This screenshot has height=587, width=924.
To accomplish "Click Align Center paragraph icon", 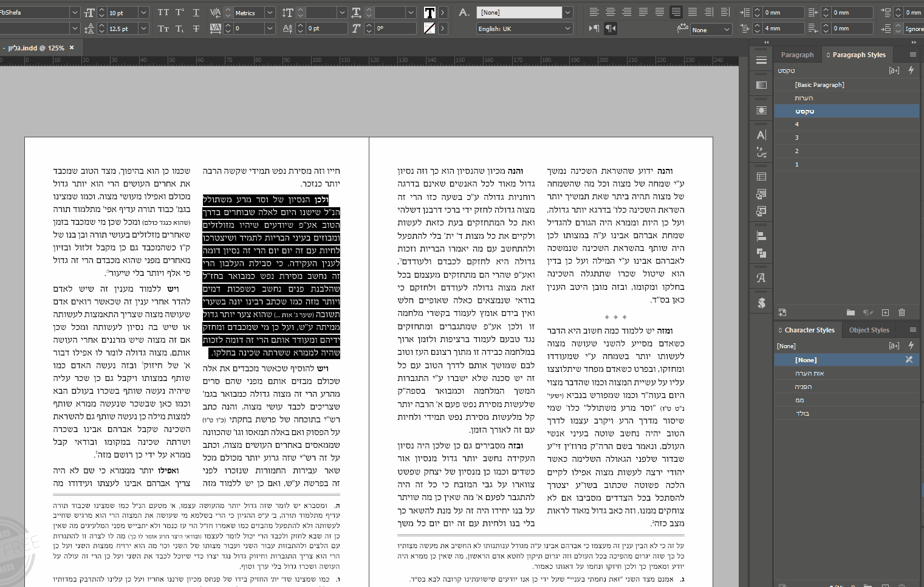I will pos(611,12).
